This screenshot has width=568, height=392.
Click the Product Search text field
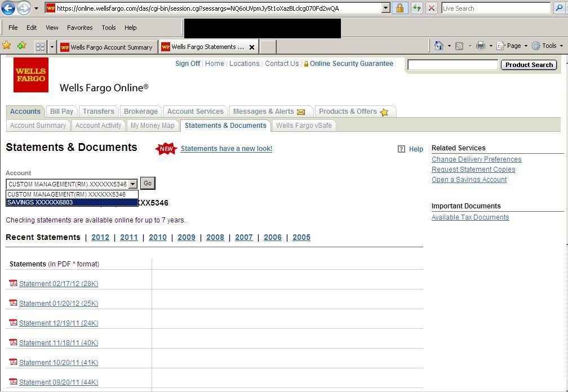[453, 65]
